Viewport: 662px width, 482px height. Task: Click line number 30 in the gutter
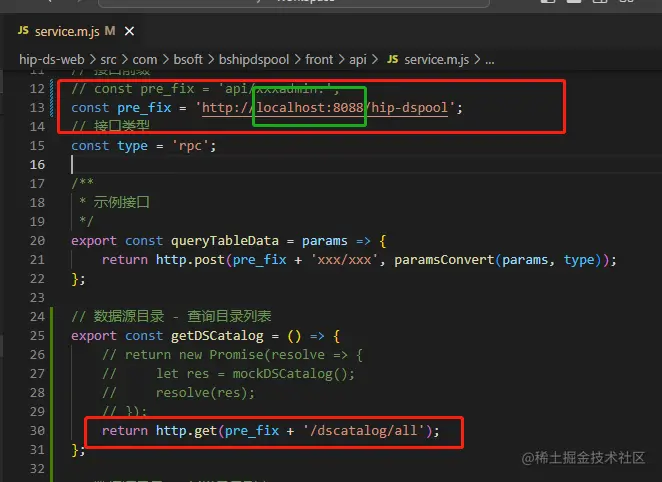pos(37,431)
